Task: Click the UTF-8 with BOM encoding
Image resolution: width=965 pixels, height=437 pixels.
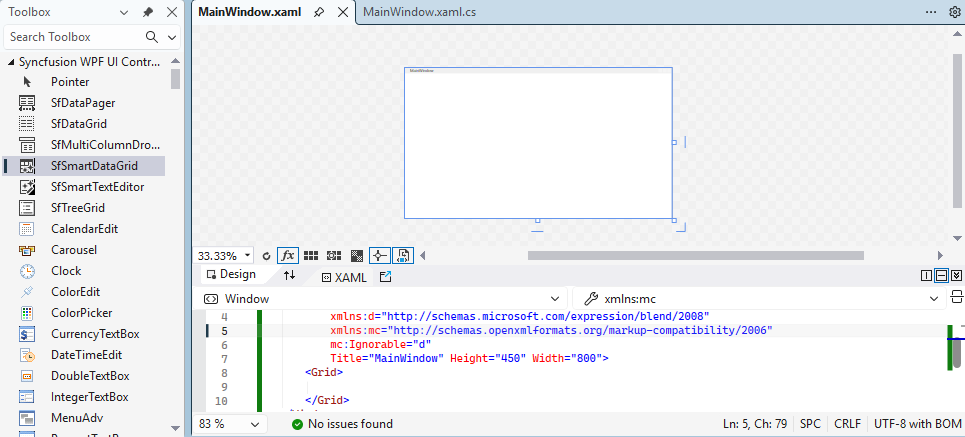Action: pos(918,424)
